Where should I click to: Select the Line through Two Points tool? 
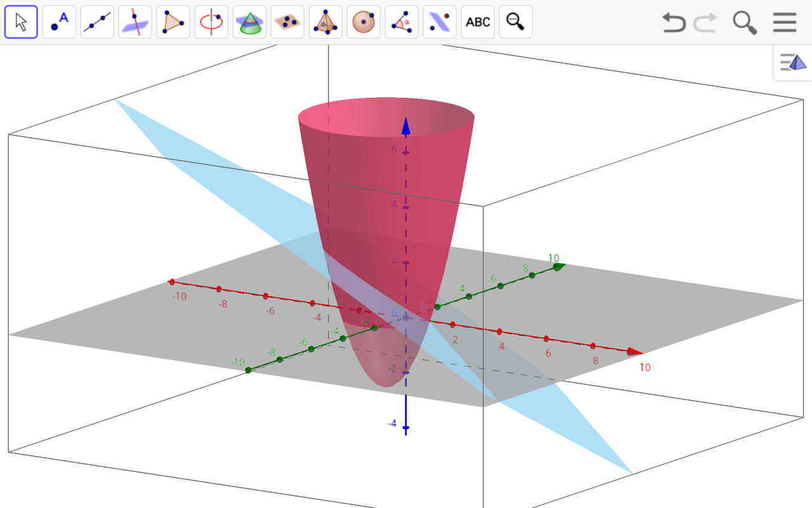[96, 22]
